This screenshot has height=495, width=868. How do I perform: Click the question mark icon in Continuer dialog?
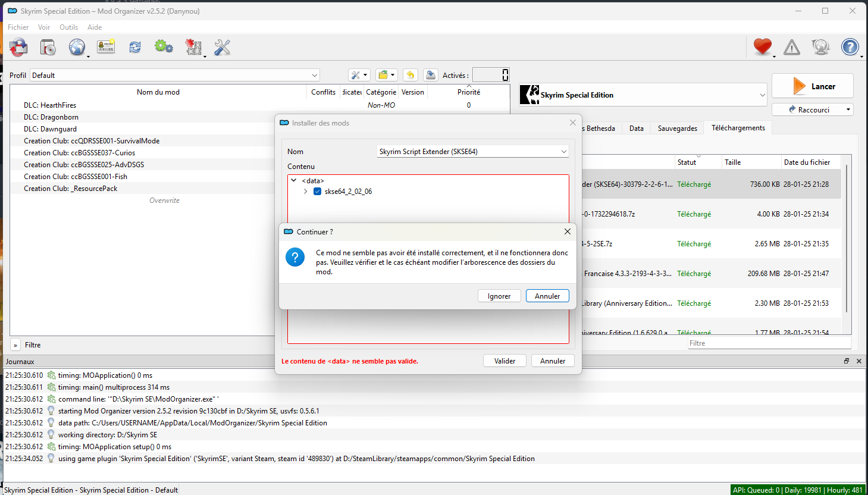click(295, 257)
